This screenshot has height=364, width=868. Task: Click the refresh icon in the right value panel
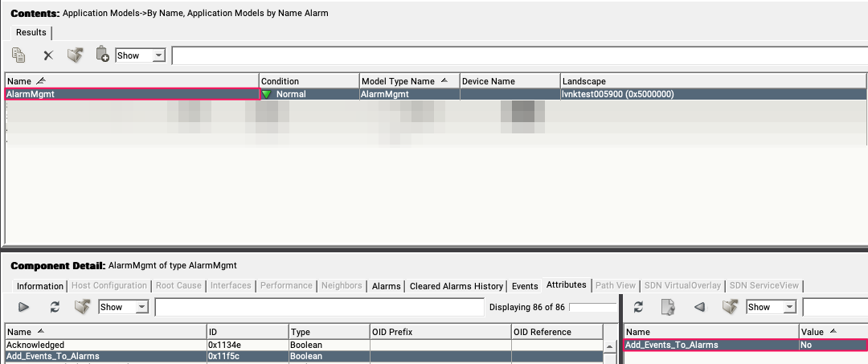coord(638,307)
